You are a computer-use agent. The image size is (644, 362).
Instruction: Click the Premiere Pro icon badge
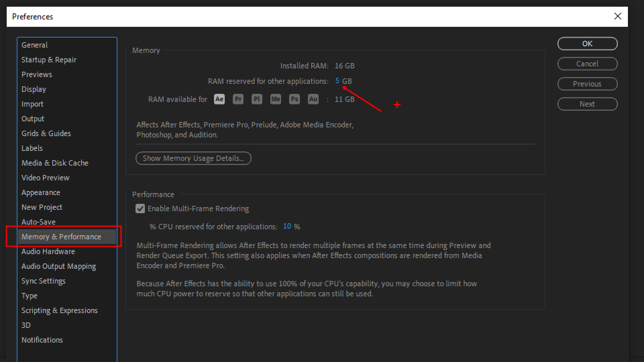(x=238, y=100)
